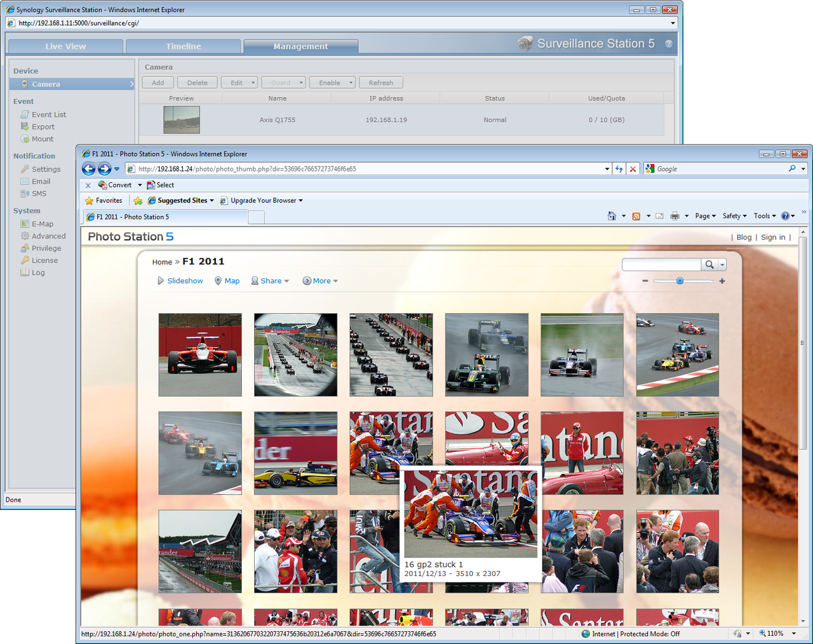Open Mount in the Event section
The height and width of the screenshot is (644, 813).
coord(37,139)
